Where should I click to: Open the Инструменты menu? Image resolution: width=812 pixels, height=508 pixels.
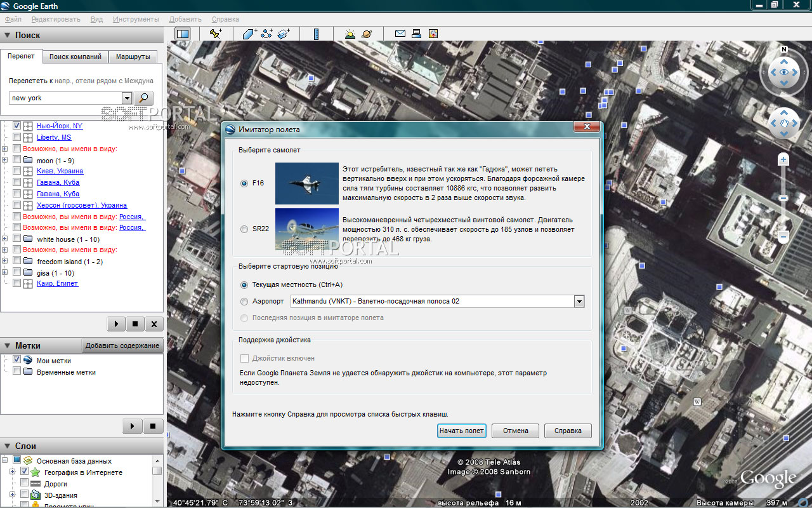(x=136, y=19)
